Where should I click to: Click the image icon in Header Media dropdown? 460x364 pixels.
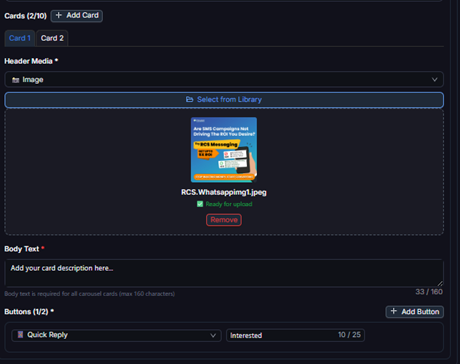click(15, 80)
